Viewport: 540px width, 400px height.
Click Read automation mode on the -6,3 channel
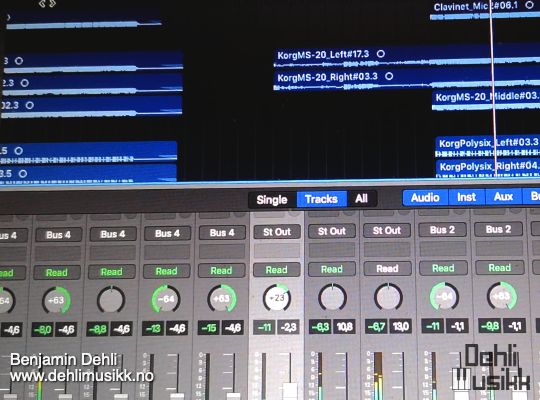[332, 269]
